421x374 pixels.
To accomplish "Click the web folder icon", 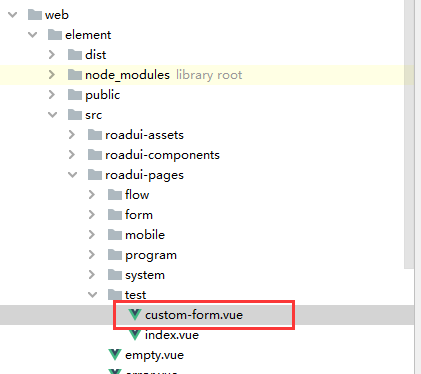I will click(35, 15).
